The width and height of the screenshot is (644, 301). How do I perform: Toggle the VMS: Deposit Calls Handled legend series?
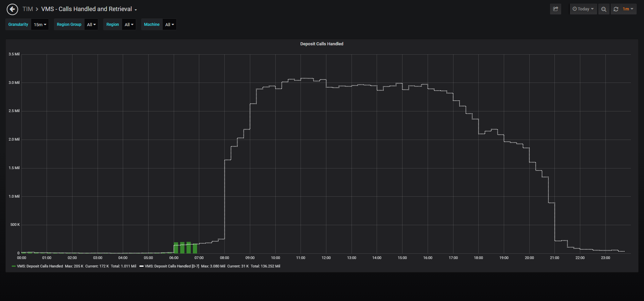click(40, 266)
